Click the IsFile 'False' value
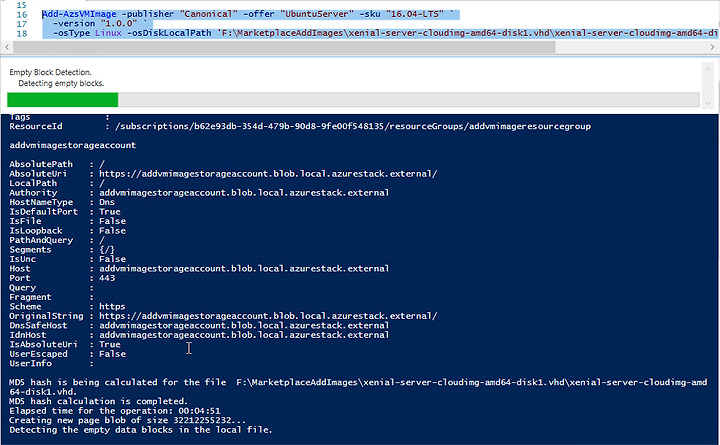Viewport: 720px width, 445px height. (112, 221)
